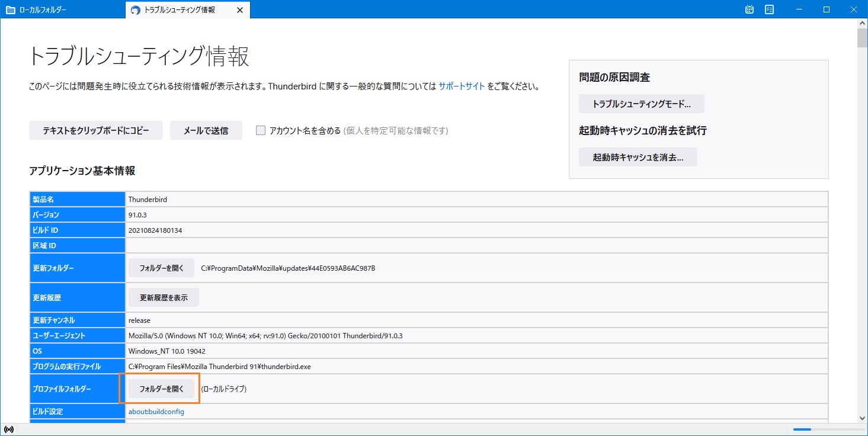This screenshot has width=868, height=436.
Task: Click 更新履歴を表示 button
Action: tap(164, 297)
